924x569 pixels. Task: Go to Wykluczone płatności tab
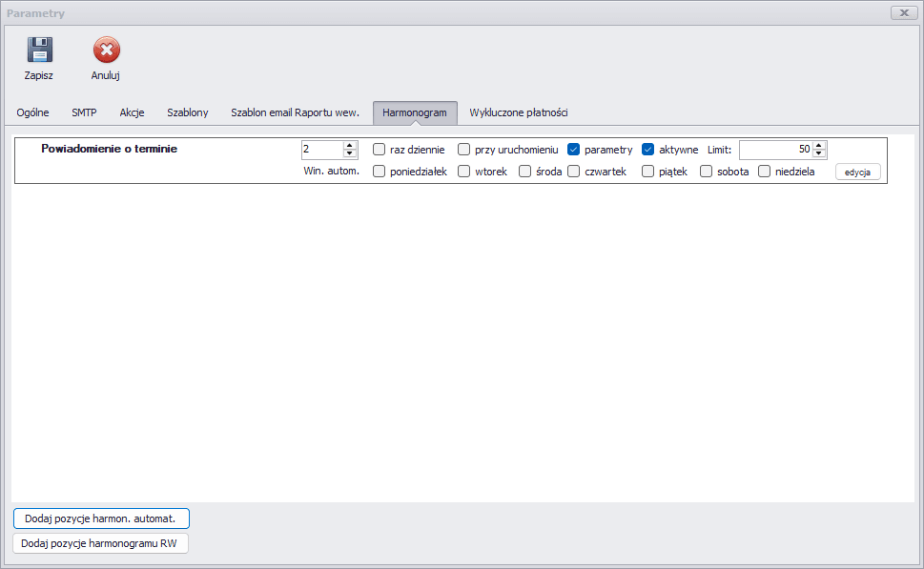click(x=518, y=112)
